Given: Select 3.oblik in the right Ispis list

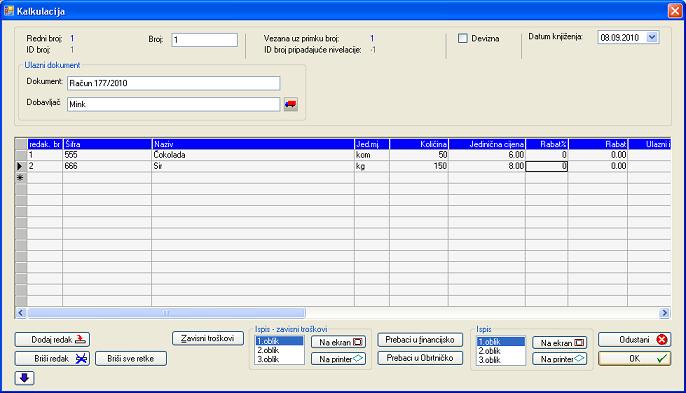Looking at the screenshot, I should [500, 360].
